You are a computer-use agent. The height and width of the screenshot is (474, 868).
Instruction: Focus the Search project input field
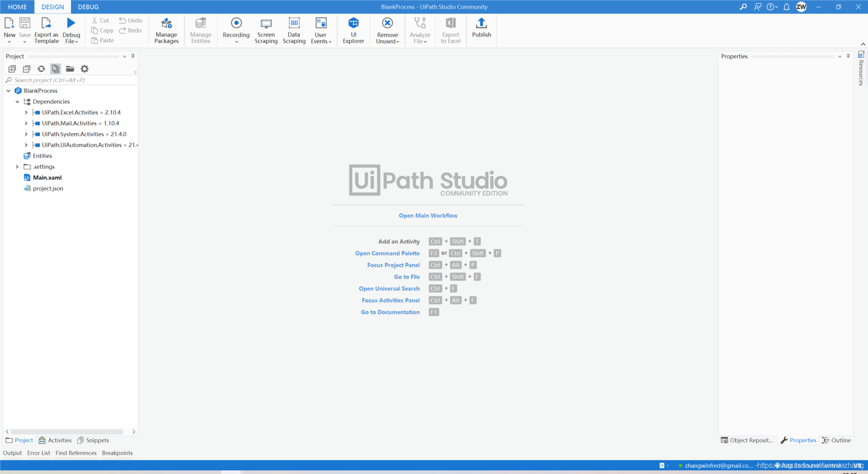[71, 80]
